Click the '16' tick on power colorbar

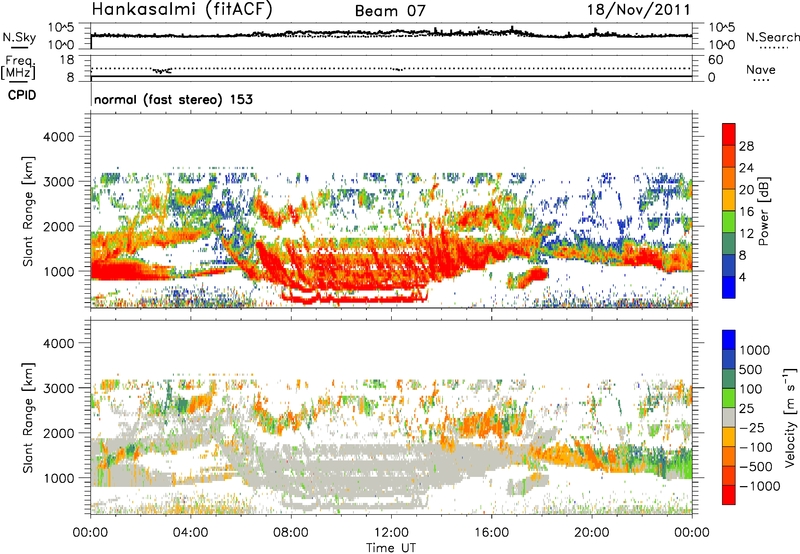coord(746,212)
